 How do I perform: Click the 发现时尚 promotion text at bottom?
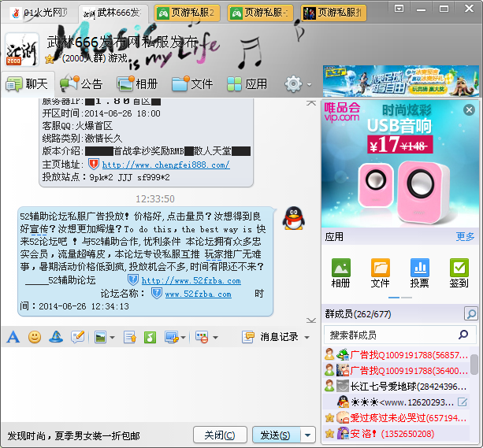click(x=73, y=435)
